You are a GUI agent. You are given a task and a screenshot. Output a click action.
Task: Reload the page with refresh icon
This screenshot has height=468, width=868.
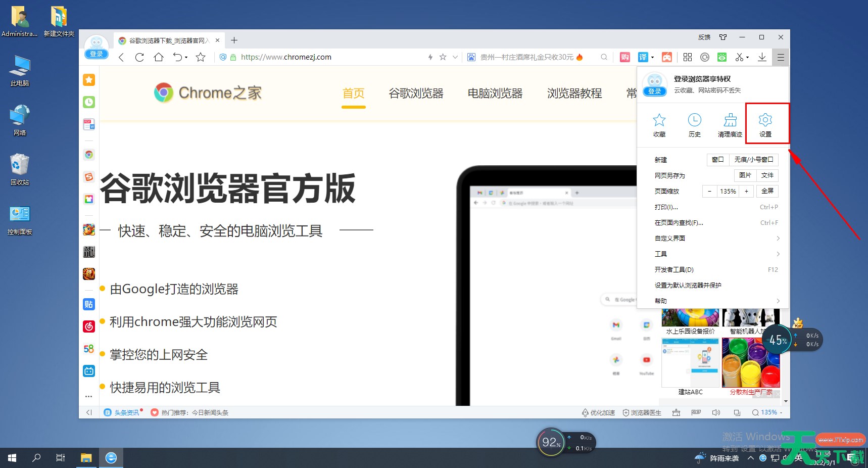click(139, 57)
